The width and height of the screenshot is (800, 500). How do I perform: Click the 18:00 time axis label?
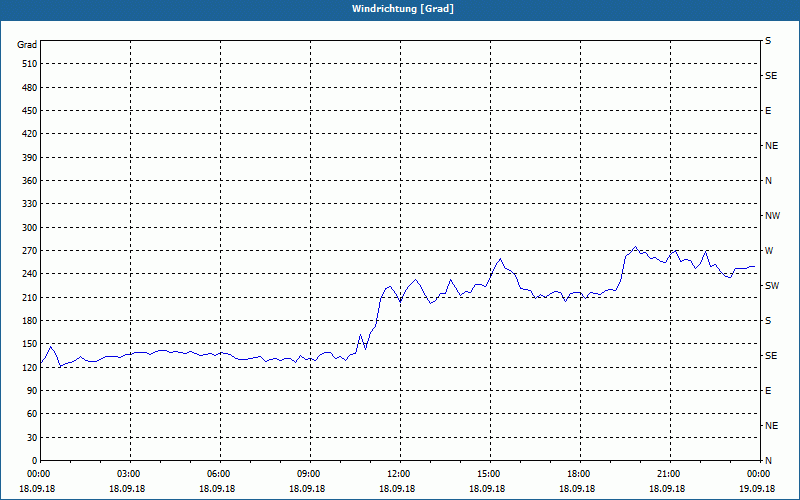pyautogui.click(x=580, y=474)
